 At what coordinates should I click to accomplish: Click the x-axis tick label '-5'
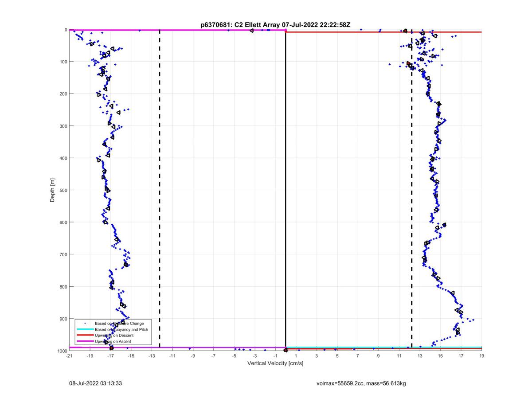[x=234, y=356]
